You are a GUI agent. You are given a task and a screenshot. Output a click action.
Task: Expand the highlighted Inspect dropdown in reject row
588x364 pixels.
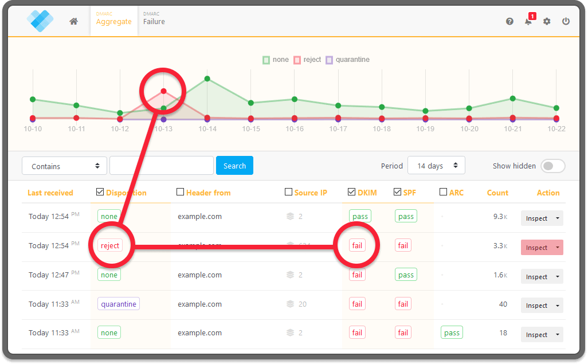coord(557,248)
